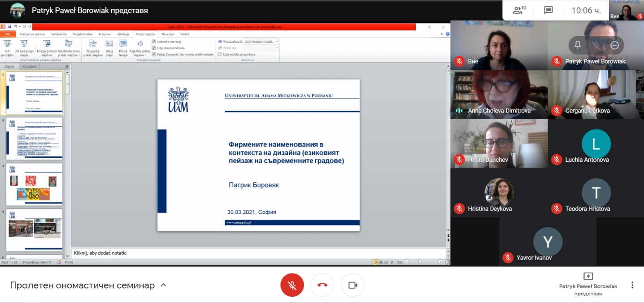Viewport: 644px width, 303px height.
Task: Click 'Ukryj slajd' ribbon icon
Action: point(109,46)
